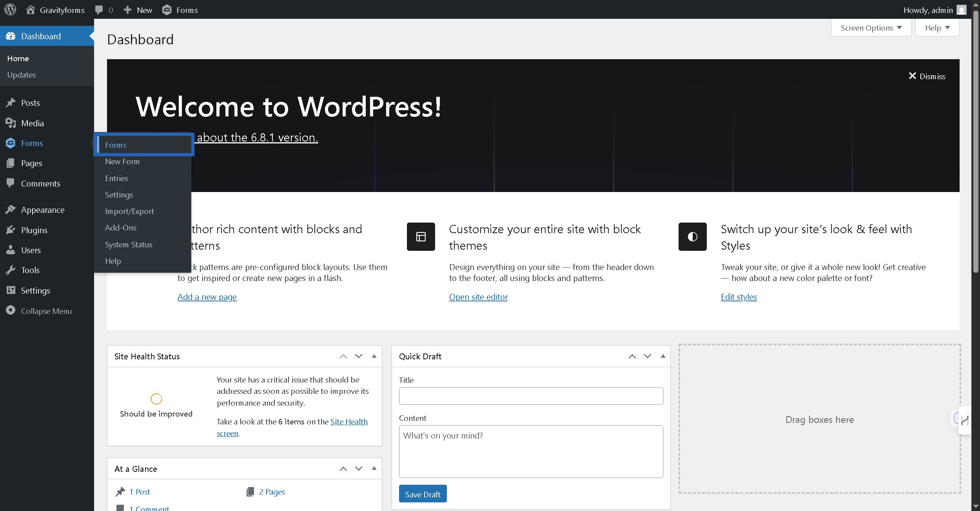The width and height of the screenshot is (980, 511).
Task: Open Tools via the wrench icon
Action: (x=11, y=270)
